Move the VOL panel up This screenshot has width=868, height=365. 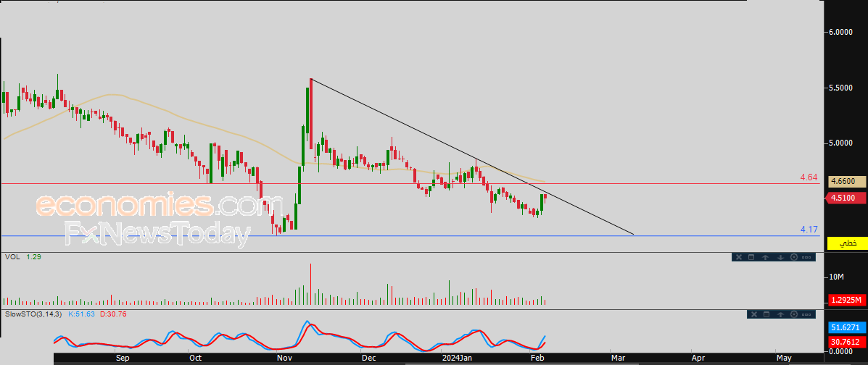pyautogui.click(x=765, y=257)
